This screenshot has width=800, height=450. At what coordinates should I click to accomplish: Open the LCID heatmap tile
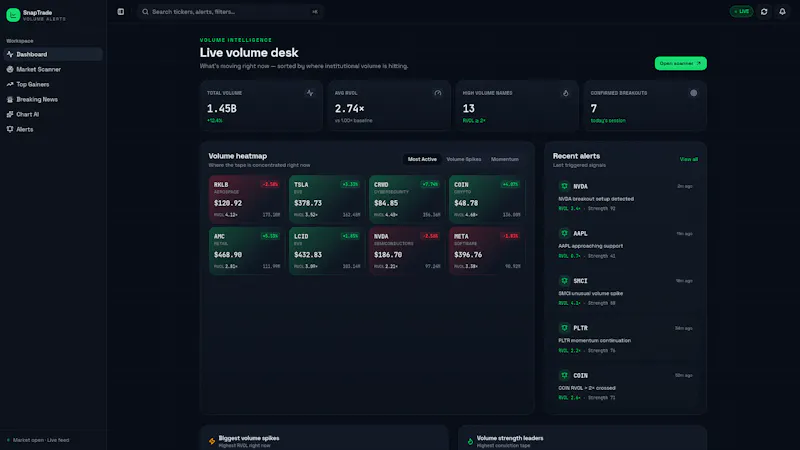click(327, 251)
